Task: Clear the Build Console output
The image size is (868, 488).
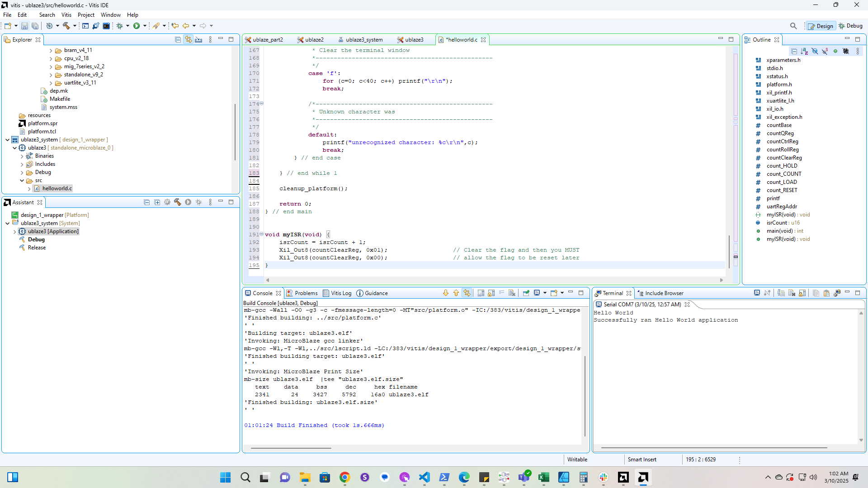Action: (x=512, y=293)
